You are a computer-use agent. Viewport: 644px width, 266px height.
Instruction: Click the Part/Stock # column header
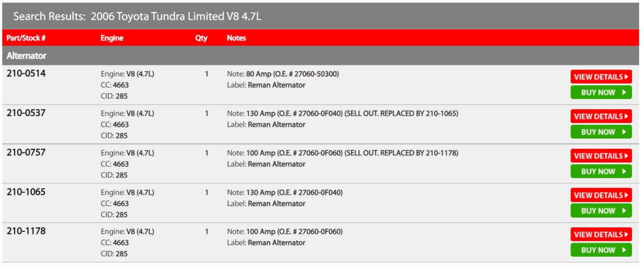point(26,38)
